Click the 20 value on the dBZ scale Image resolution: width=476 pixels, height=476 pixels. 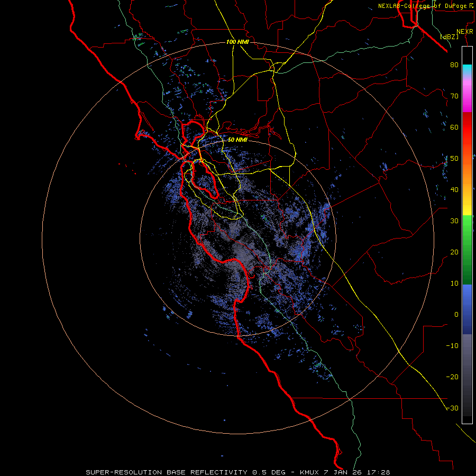click(454, 252)
